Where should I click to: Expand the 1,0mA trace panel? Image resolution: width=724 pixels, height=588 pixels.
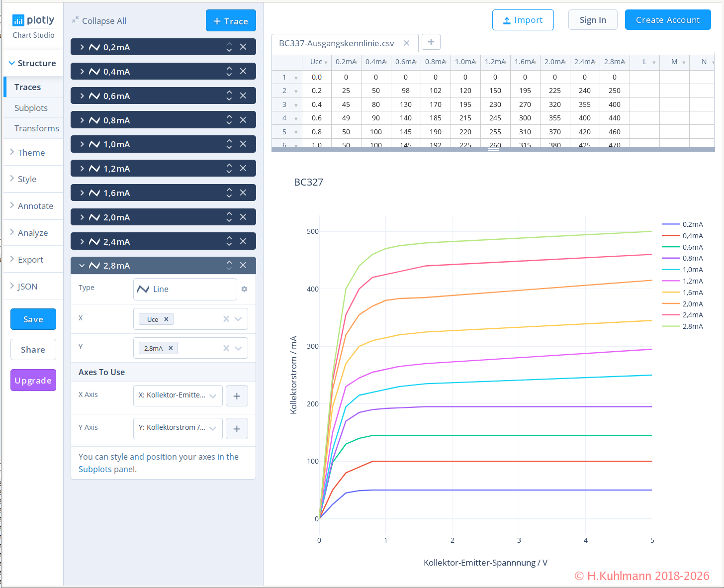(x=83, y=144)
